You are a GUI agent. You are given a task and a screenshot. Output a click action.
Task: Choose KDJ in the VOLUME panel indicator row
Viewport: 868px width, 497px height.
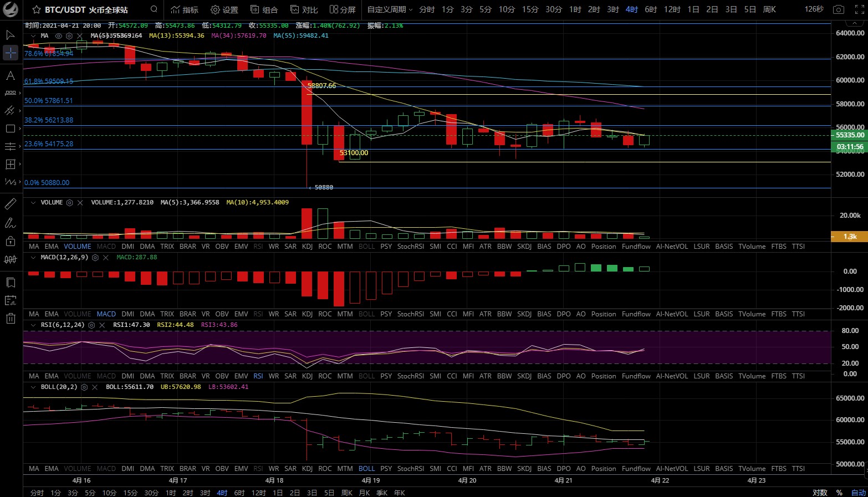(307, 247)
